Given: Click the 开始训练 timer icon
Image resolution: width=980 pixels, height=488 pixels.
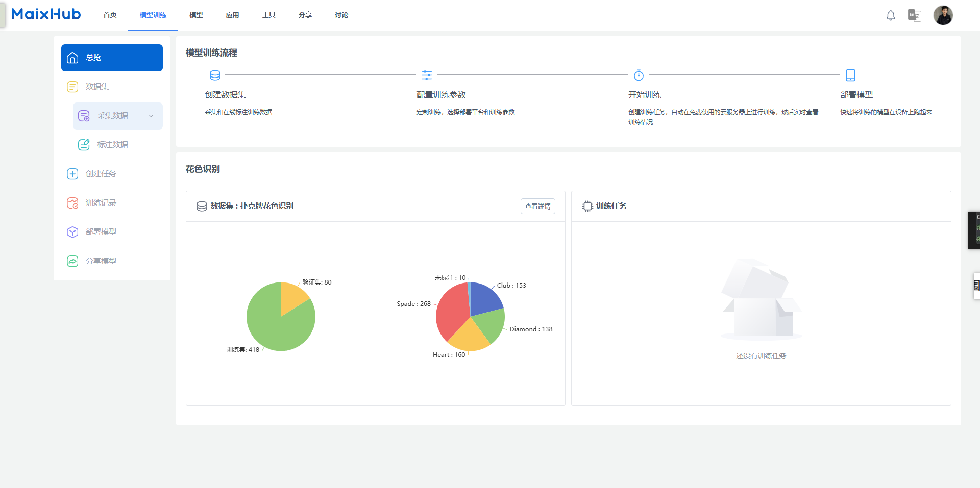Looking at the screenshot, I should (639, 75).
